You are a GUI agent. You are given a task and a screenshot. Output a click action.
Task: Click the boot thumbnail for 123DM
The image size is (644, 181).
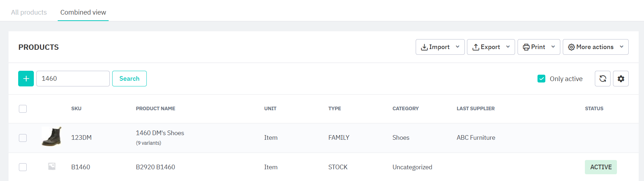pos(52,137)
